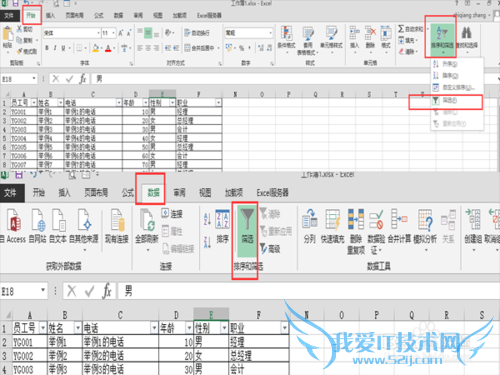Open the number format dropdown
500x375 pixels.
coord(270,33)
